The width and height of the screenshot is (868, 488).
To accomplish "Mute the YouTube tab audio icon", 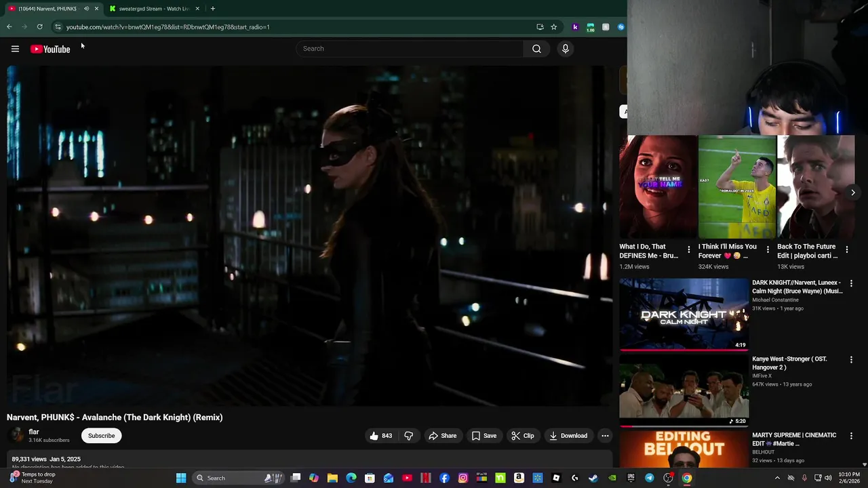I will 86,9.
